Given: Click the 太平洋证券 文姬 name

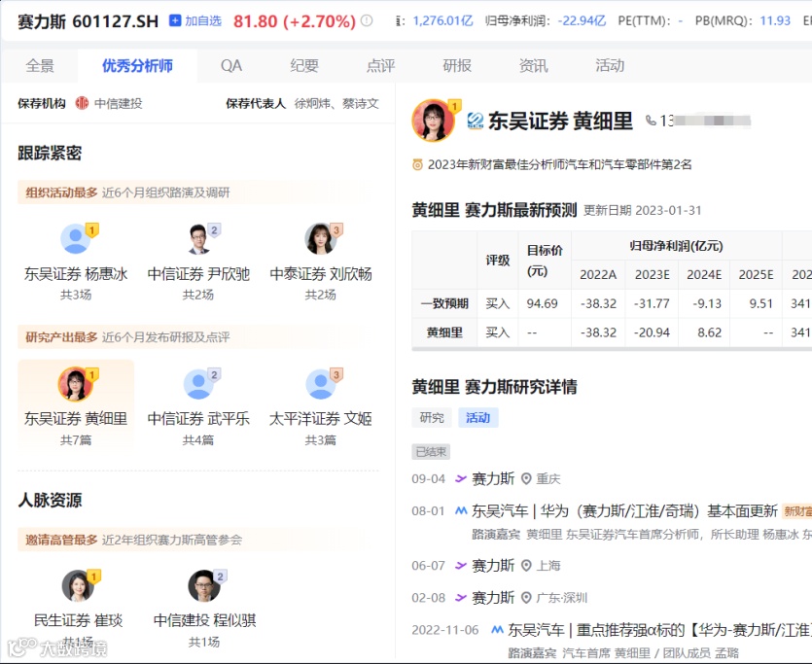Looking at the screenshot, I should tap(321, 419).
